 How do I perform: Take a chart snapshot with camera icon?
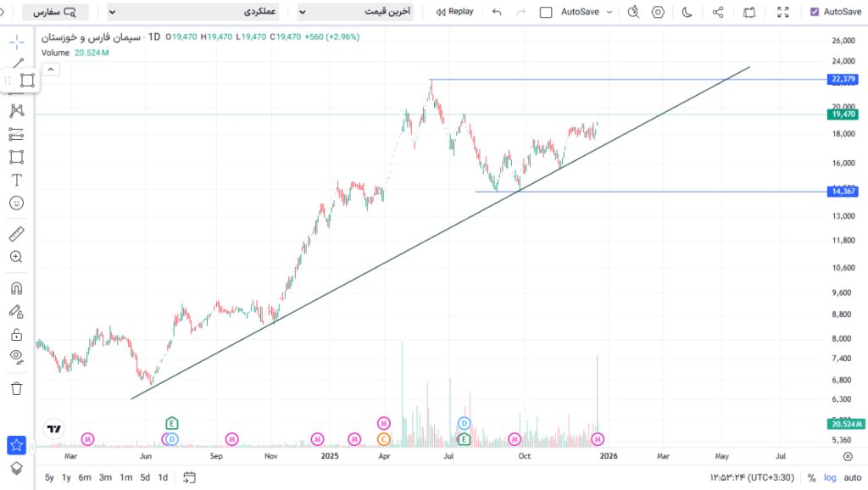coord(748,12)
